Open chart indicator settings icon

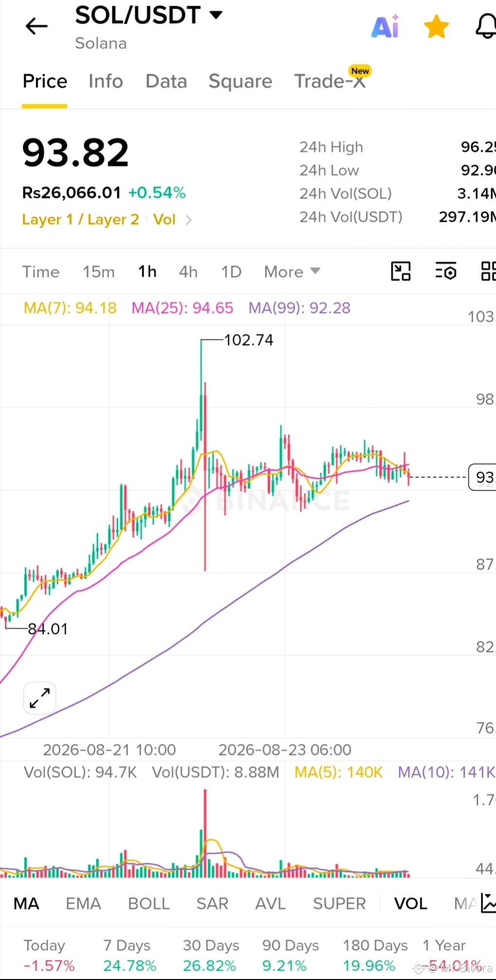pos(445,271)
